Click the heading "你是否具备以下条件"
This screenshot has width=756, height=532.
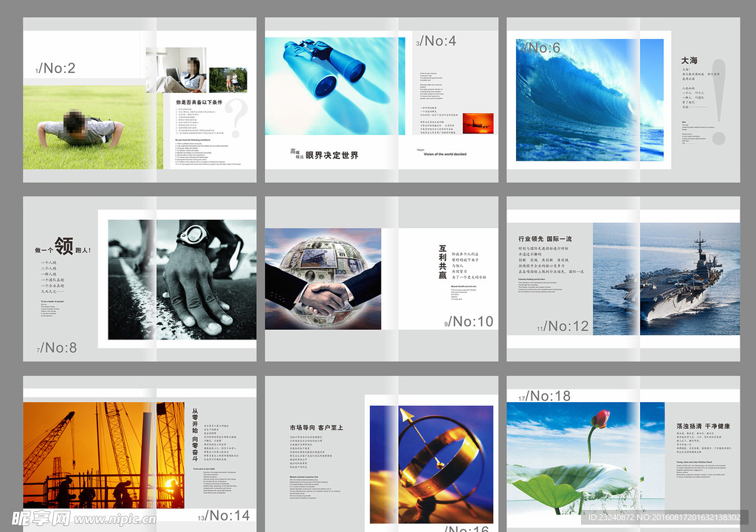[x=199, y=102]
